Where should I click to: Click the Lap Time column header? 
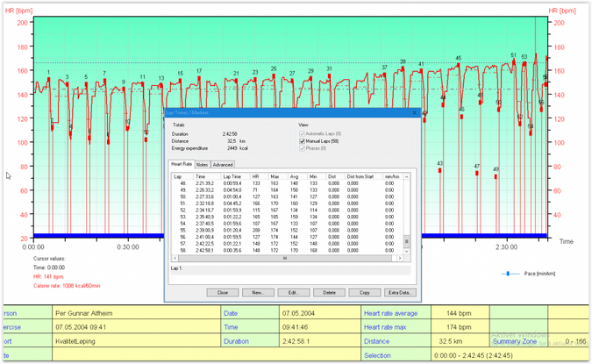(232, 176)
